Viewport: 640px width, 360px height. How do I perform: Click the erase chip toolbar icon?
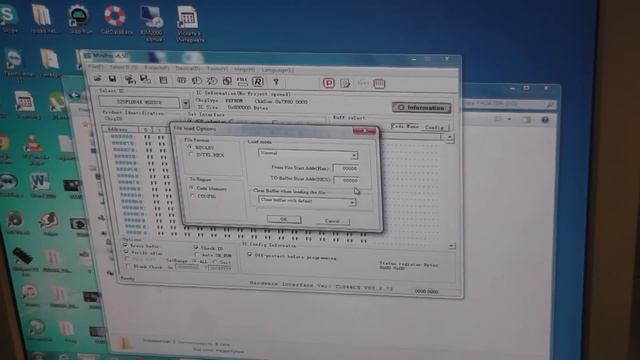[x=197, y=81]
